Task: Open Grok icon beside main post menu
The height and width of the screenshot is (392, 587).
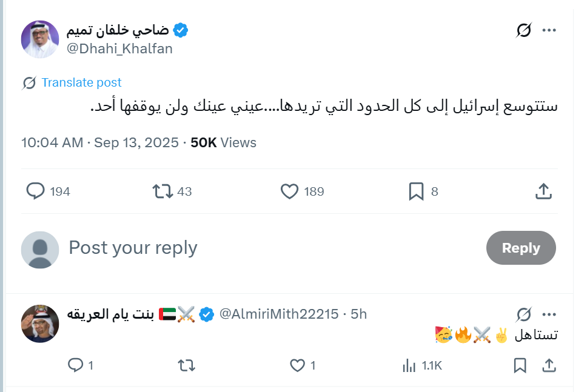Action: pyautogui.click(x=523, y=30)
